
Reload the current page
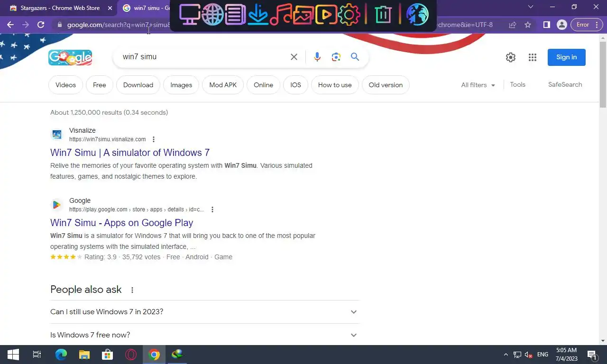(41, 25)
